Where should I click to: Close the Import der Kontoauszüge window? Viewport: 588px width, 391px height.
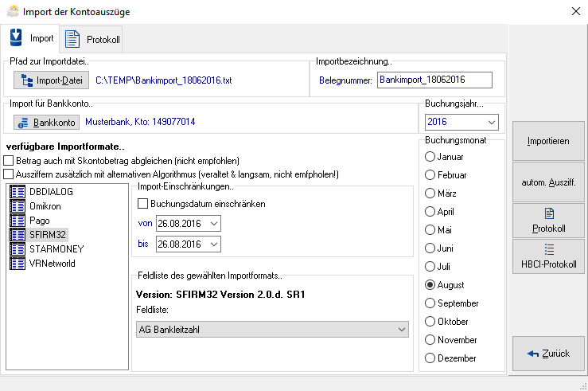click(576, 11)
